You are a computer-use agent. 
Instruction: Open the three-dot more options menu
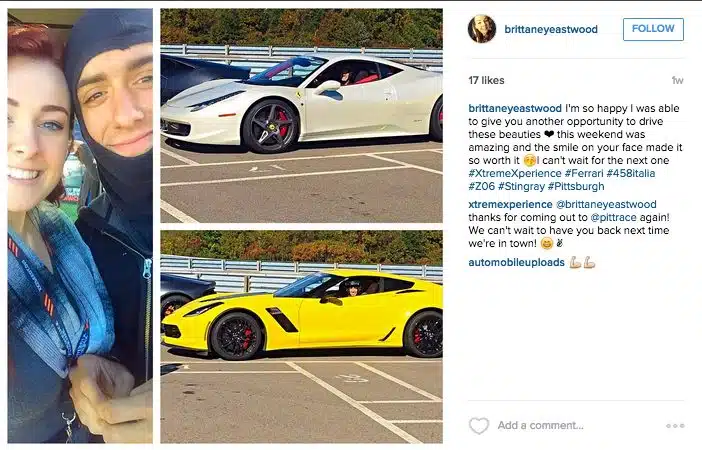coord(675,425)
